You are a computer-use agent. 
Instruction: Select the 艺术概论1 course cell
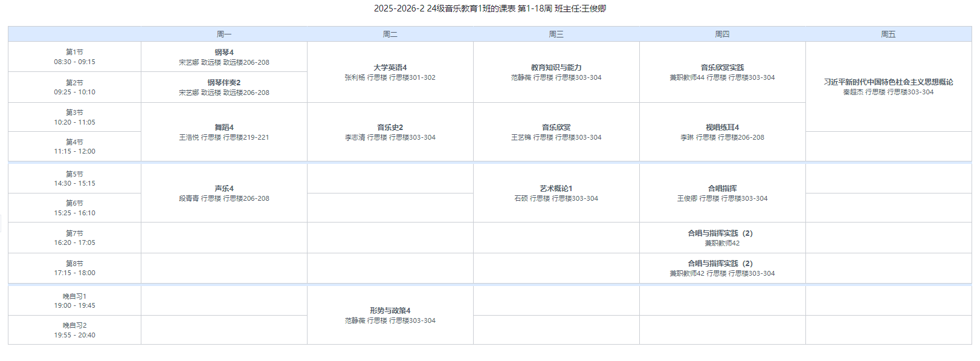pyautogui.click(x=556, y=193)
